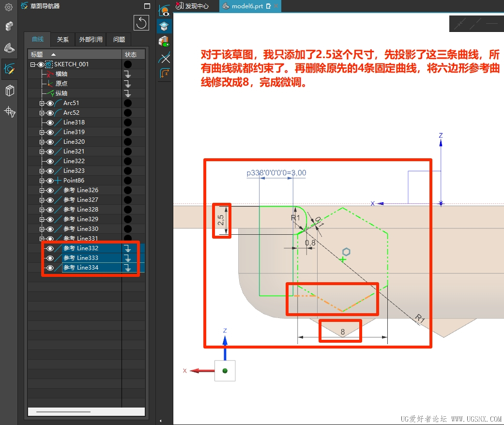The image size is (504, 425).
Task: Open the Part Navigator cube icon
Action: [9, 26]
